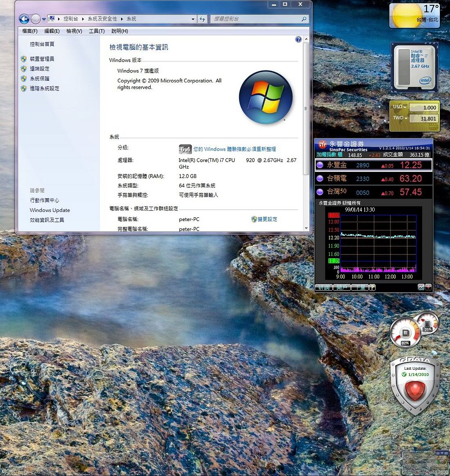Click the G DATA red shield gadget
This screenshot has height=476, width=450.
415,386
